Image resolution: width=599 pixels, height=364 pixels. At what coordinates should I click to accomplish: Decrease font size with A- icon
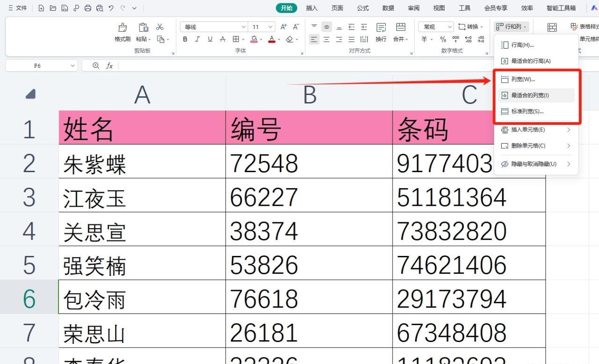point(296,27)
